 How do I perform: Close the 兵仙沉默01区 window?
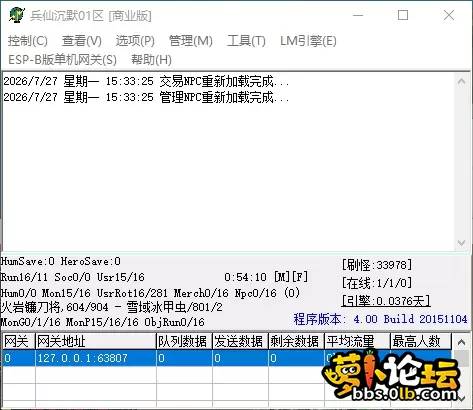click(449, 15)
